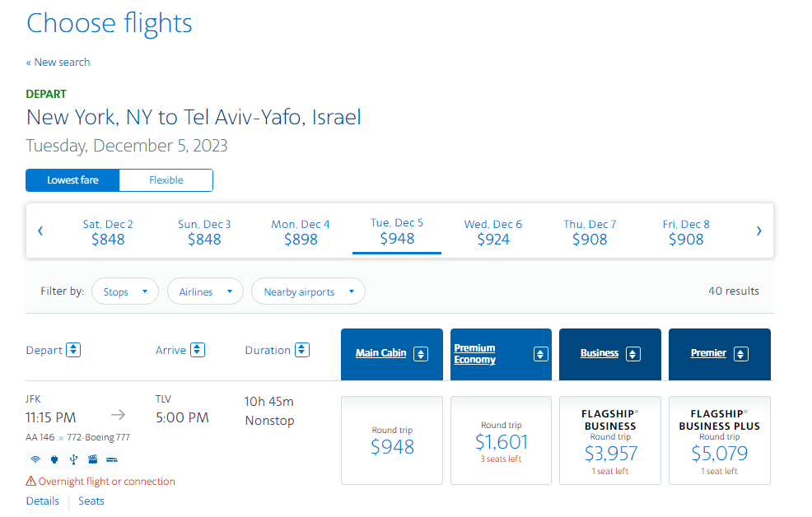This screenshot has height=517, width=812.
Task: Go back via New search link
Action: [58, 62]
